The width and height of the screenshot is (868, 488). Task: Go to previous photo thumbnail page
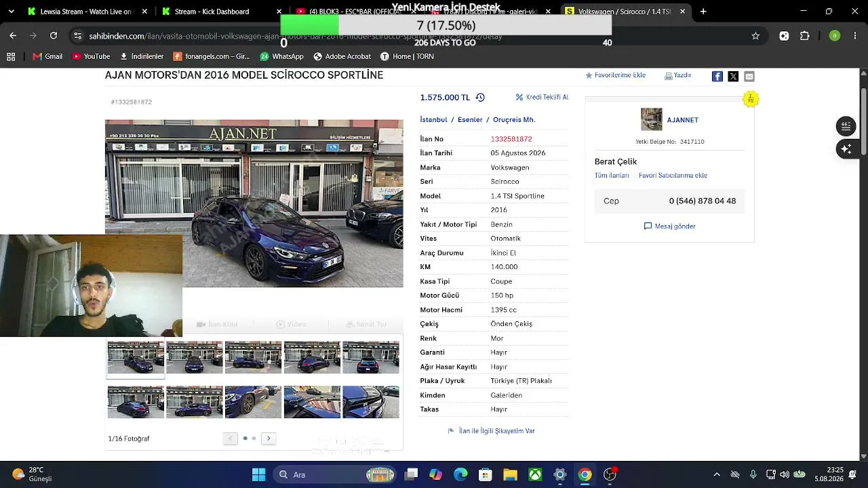(230, 439)
